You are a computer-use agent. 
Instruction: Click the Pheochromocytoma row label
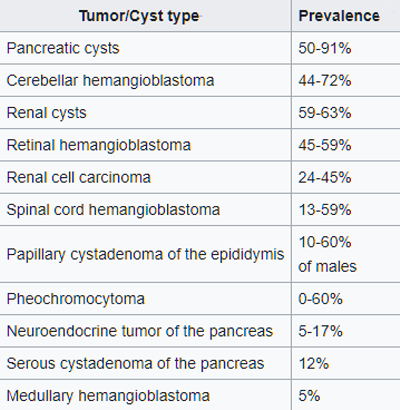click(76, 299)
